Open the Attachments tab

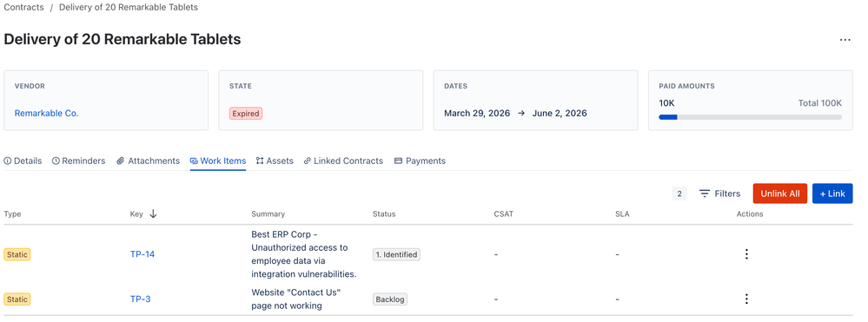(x=148, y=161)
